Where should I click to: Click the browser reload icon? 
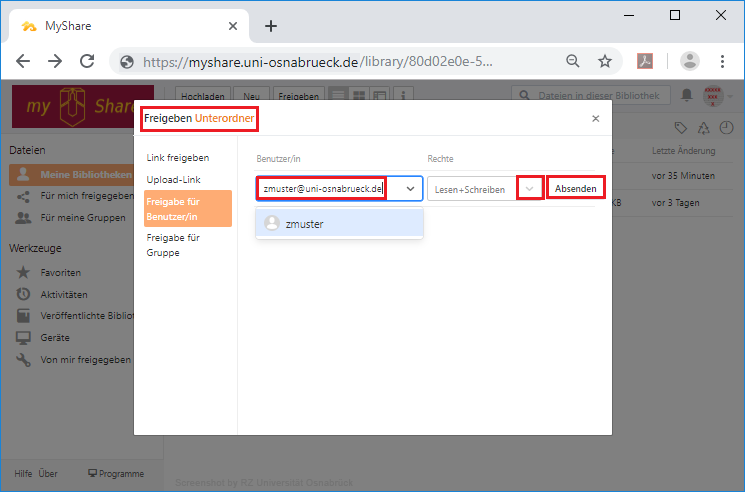87,61
